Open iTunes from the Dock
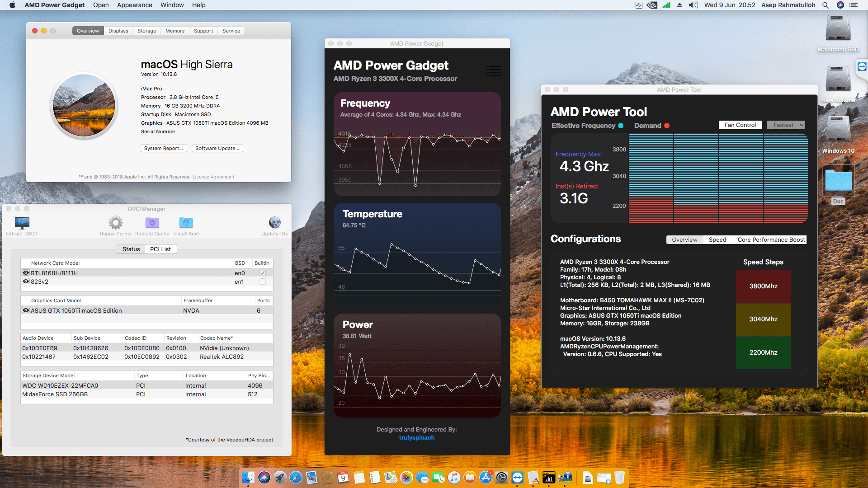 click(454, 477)
